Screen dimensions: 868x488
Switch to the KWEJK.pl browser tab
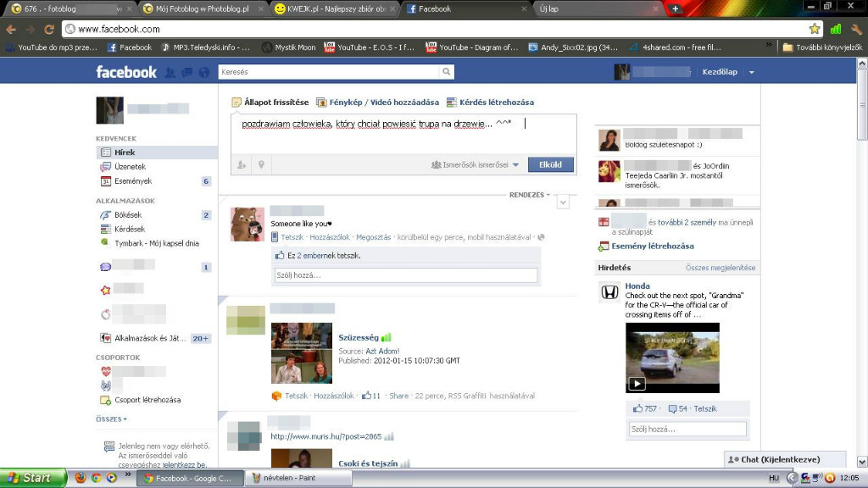pos(336,8)
